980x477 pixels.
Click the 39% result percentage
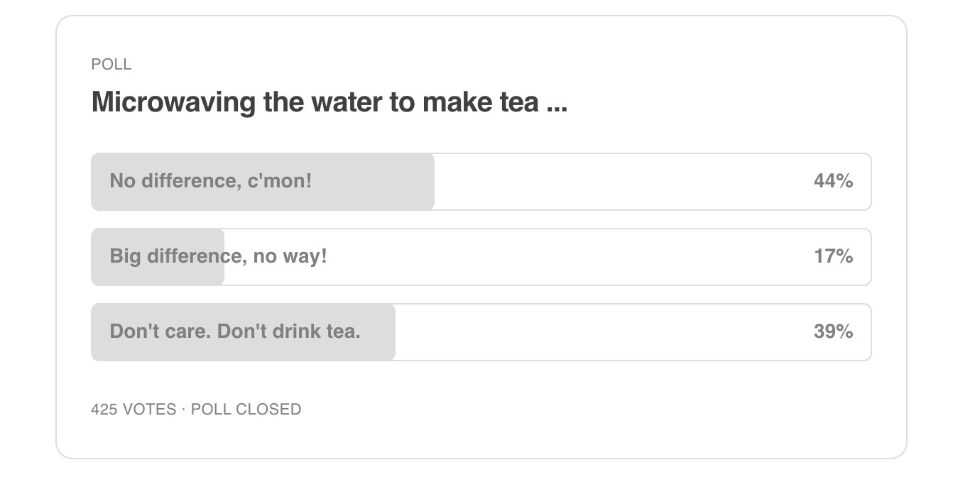coord(833,332)
